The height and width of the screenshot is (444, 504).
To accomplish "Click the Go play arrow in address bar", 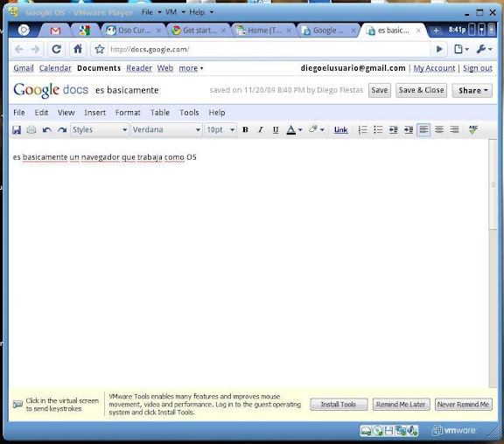I will coord(439,49).
